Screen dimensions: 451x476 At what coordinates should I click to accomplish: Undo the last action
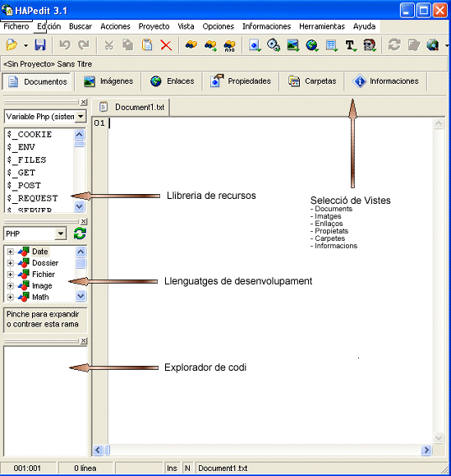65,45
